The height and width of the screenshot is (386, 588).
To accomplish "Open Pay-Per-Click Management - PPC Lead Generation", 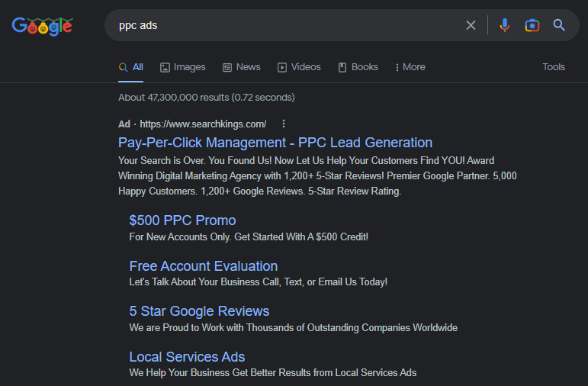I will tap(275, 143).
